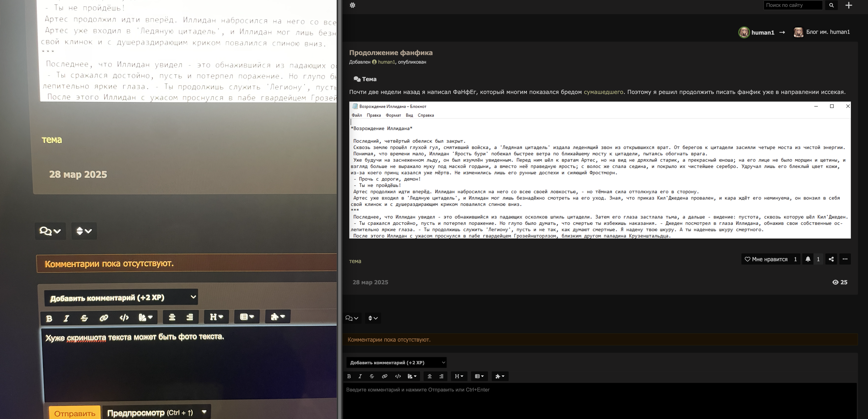The width and height of the screenshot is (868, 419).
Task: Click the magnifier search button
Action: click(x=831, y=5)
